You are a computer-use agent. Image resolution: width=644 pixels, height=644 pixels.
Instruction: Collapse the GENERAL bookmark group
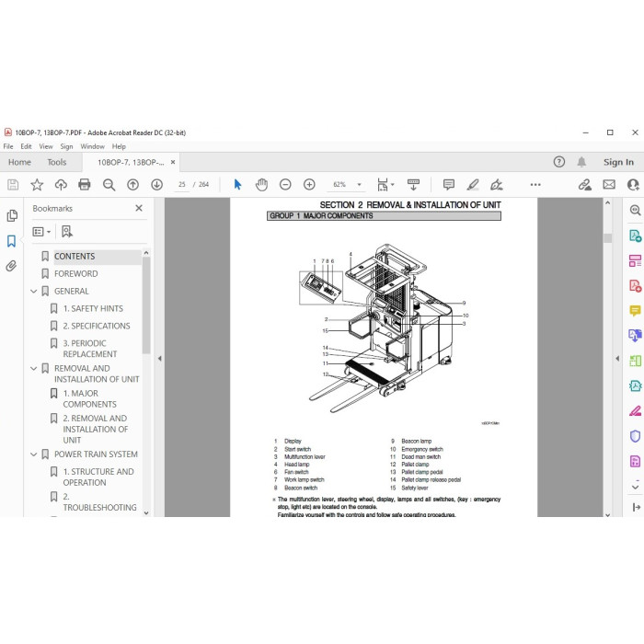34,292
